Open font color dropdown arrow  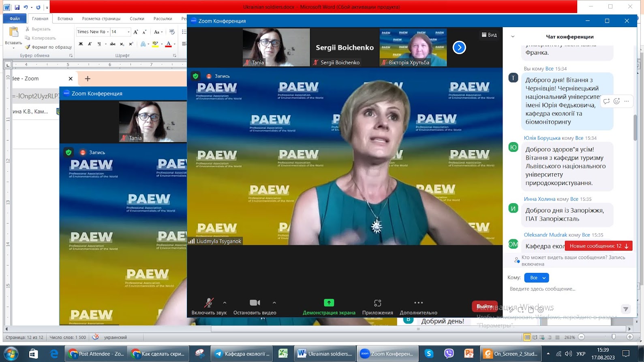175,44
